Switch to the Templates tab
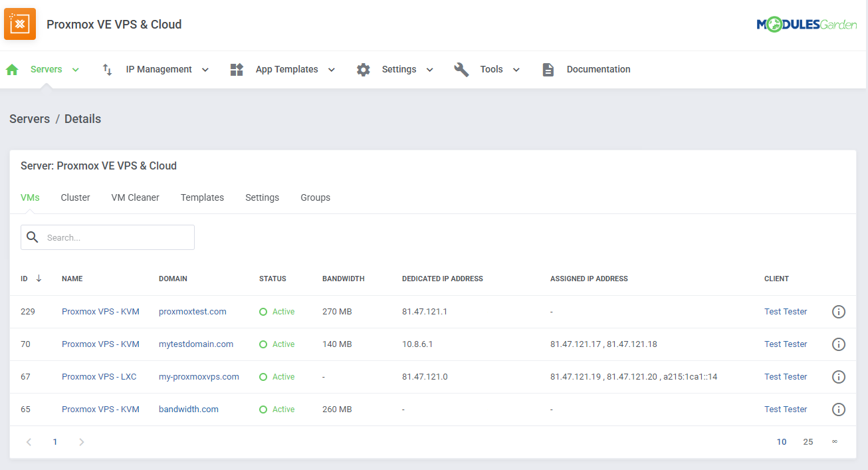The width and height of the screenshot is (868, 470). pos(202,197)
